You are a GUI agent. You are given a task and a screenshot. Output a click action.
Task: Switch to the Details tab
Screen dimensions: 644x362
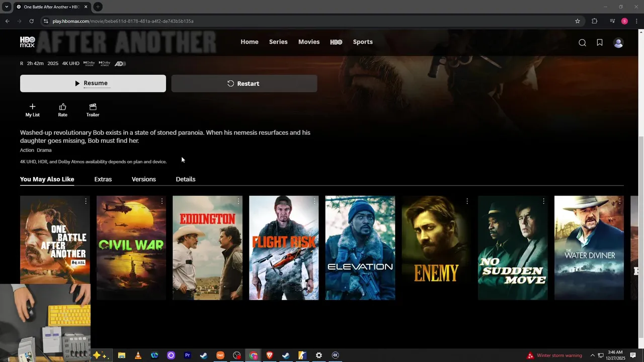(x=186, y=179)
